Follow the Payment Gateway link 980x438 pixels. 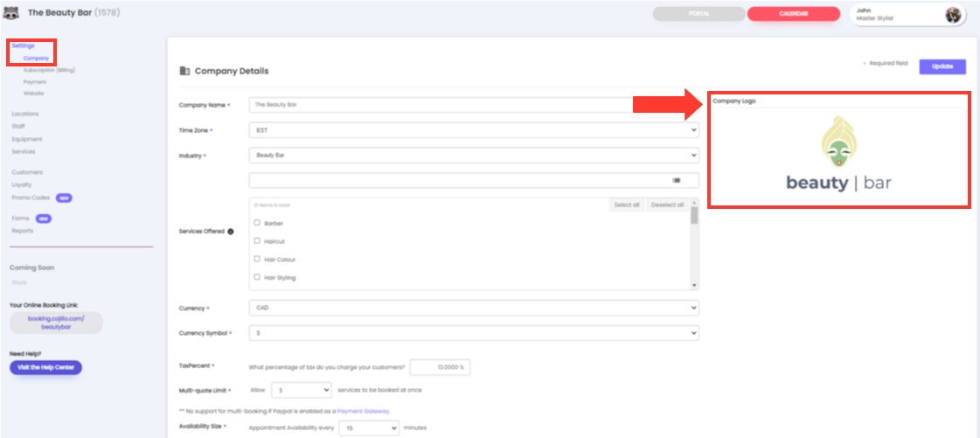point(363,411)
